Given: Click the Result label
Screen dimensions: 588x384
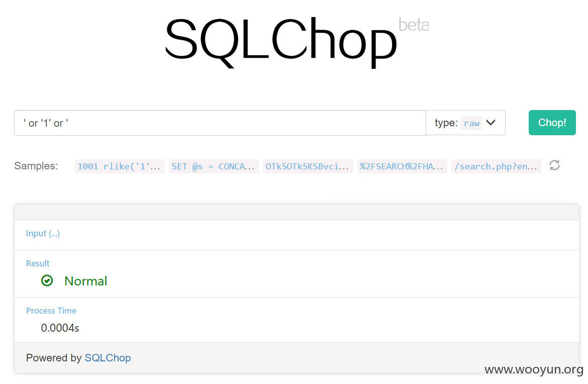Looking at the screenshot, I should pyautogui.click(x=38, y=263).
